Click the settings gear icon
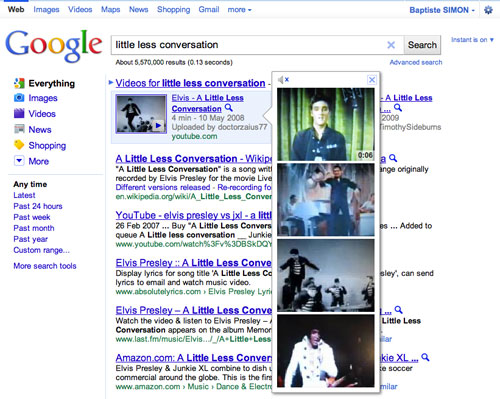Screen dimensions: 500x399 (488, 10)
